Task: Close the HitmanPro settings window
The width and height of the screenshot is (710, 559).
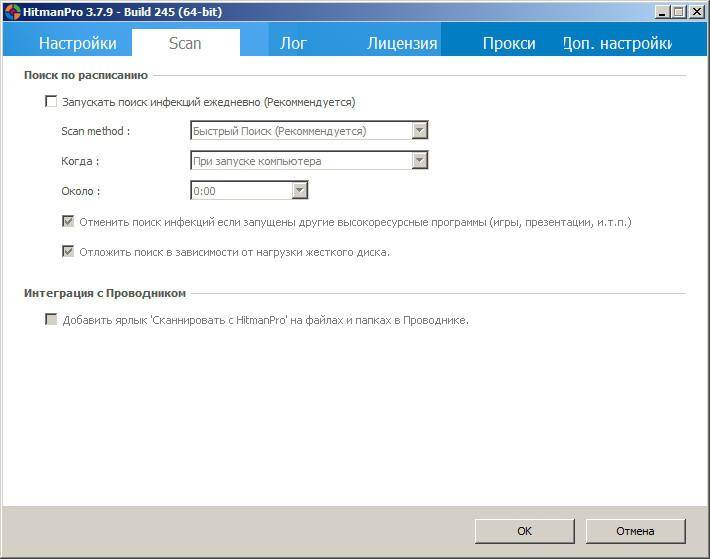Action: [696, 12]
